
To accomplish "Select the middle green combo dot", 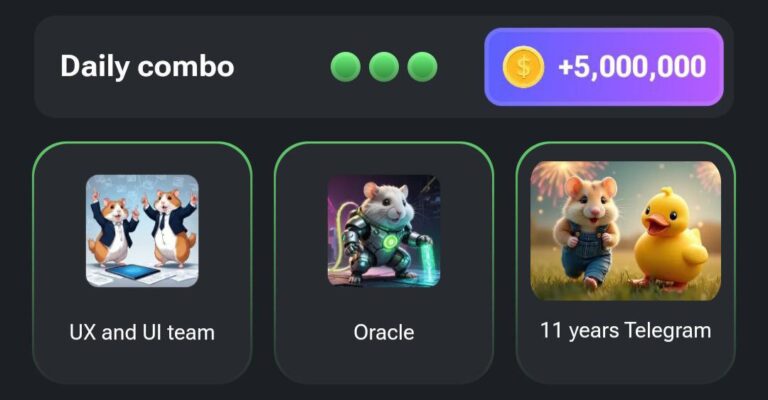I will coord(384,67).
